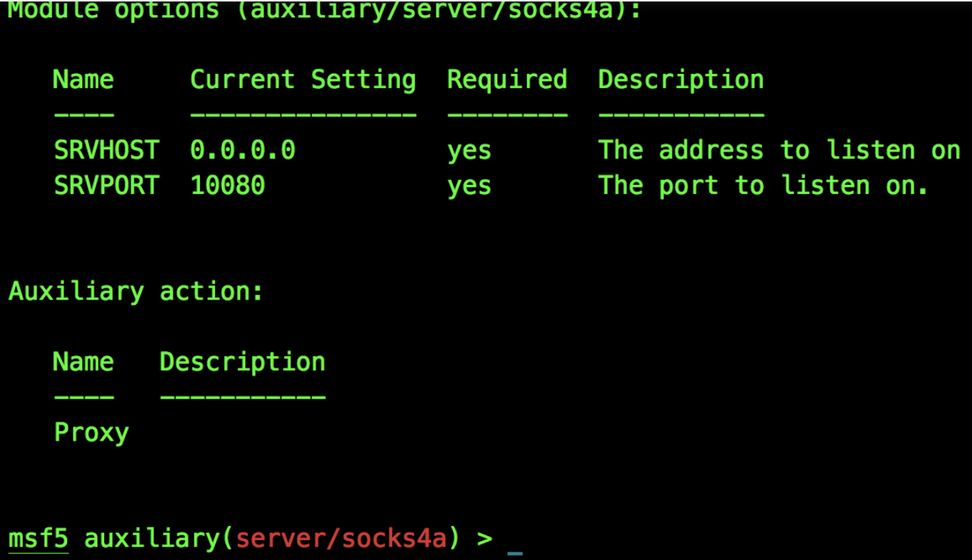Click 'The port to listen on.' description

763,186
